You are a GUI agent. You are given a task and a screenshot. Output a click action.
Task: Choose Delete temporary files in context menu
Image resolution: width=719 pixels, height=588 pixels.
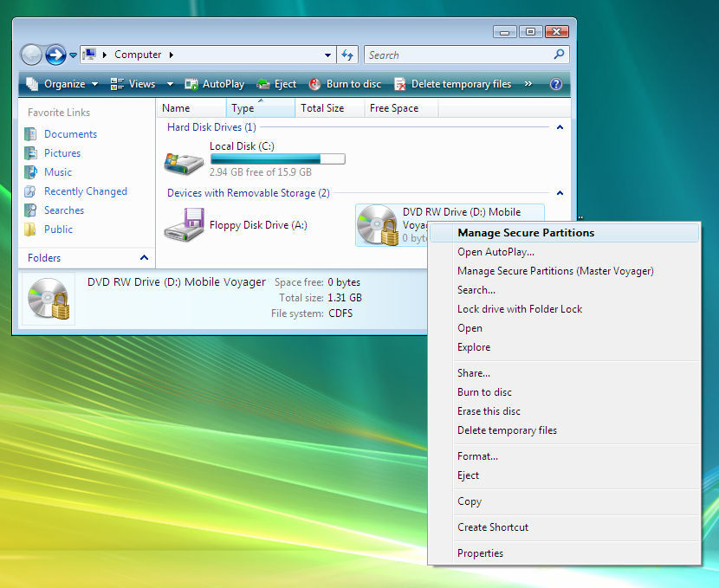pos(564,430)
